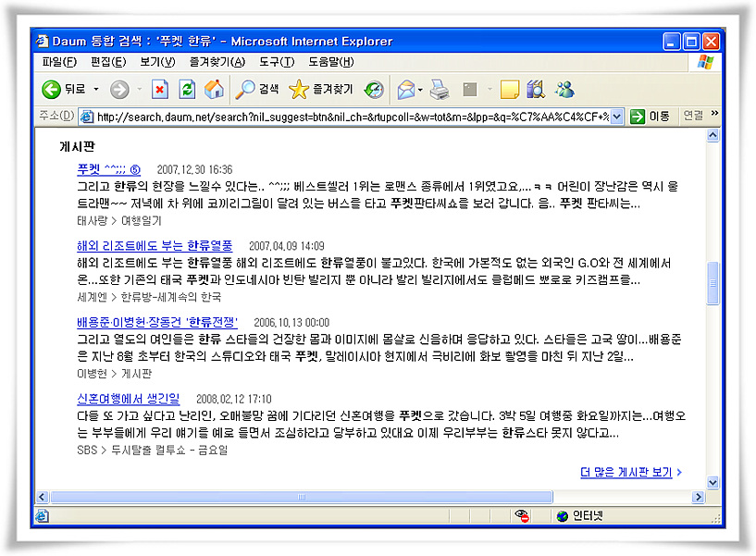The image size is (756, 556).
Task: Open '배용준·이병헌·장동건 한류전쟁' link
Action: pos(157,322)
